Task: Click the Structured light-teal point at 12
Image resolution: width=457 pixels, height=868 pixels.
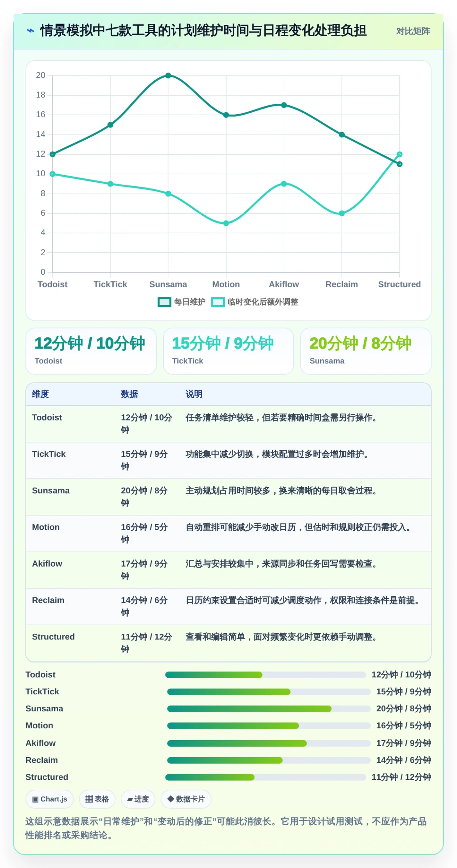Action: coord(399,154)
